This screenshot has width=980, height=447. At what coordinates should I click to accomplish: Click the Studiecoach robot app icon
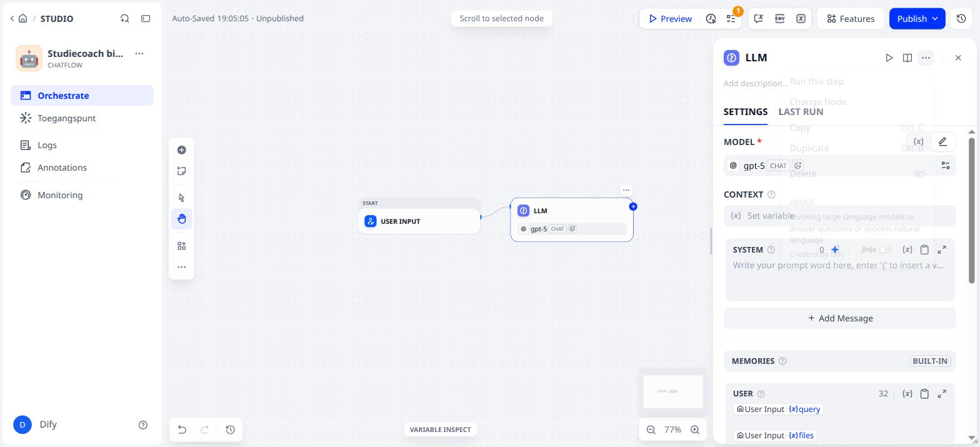(29, 59)
